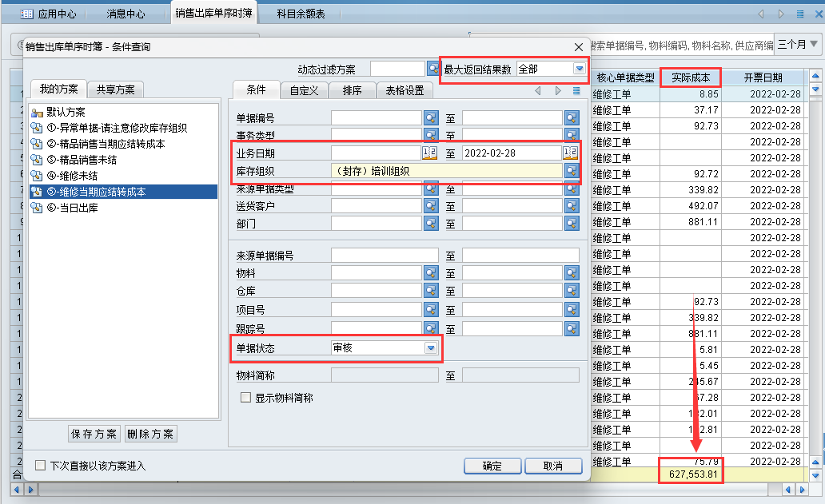825x504 pixels.
Task: Click the 来源单据编号 start input field
Action: pyautogui.click(x=385, y=256)
